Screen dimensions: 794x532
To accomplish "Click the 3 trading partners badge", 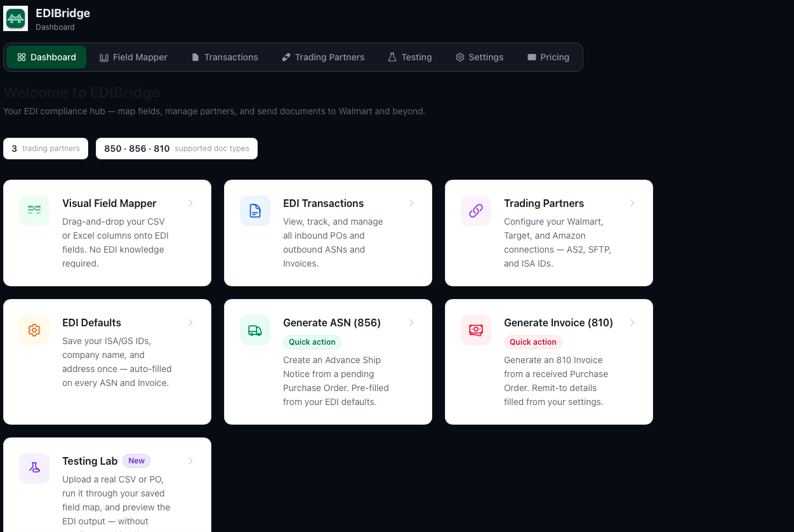I will point(46,149).
